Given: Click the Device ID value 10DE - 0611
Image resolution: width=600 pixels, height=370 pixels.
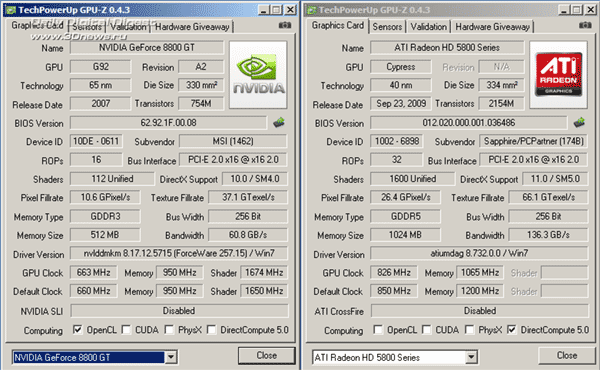Looking at the screenshot, I should [96, 141].
